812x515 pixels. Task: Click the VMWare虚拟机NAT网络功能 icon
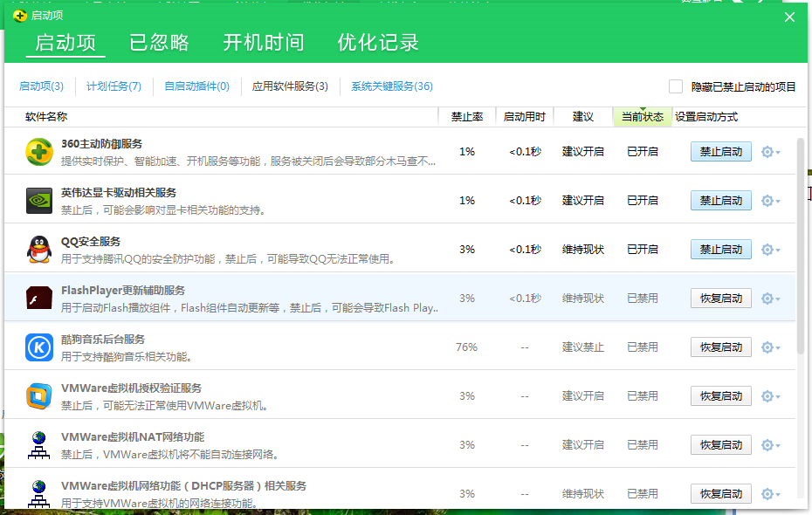(x=39, y=445)
